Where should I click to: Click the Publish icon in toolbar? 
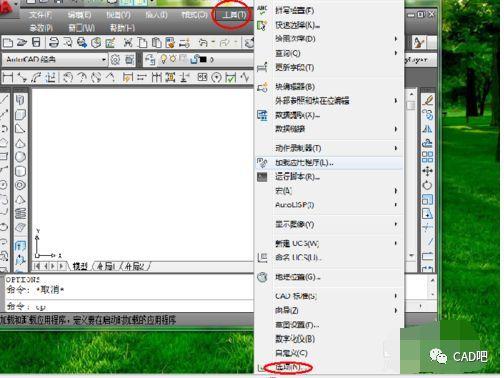coord(82,43)
